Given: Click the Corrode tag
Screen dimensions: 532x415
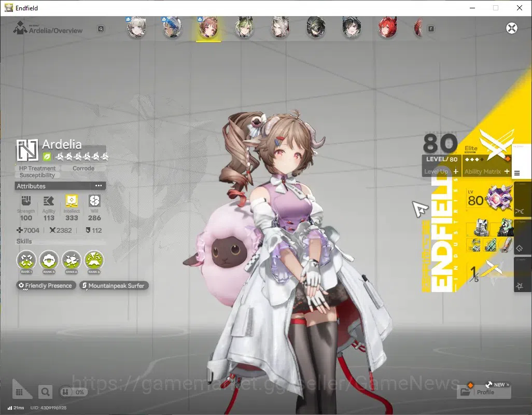Looking at the screenshot, I should 83,168.
